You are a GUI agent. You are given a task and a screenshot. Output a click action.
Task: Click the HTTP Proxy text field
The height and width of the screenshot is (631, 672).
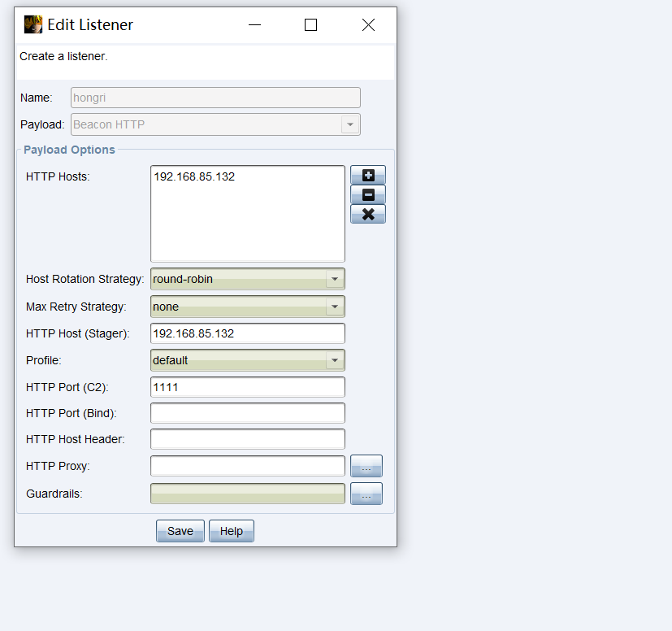pos(247,466)
